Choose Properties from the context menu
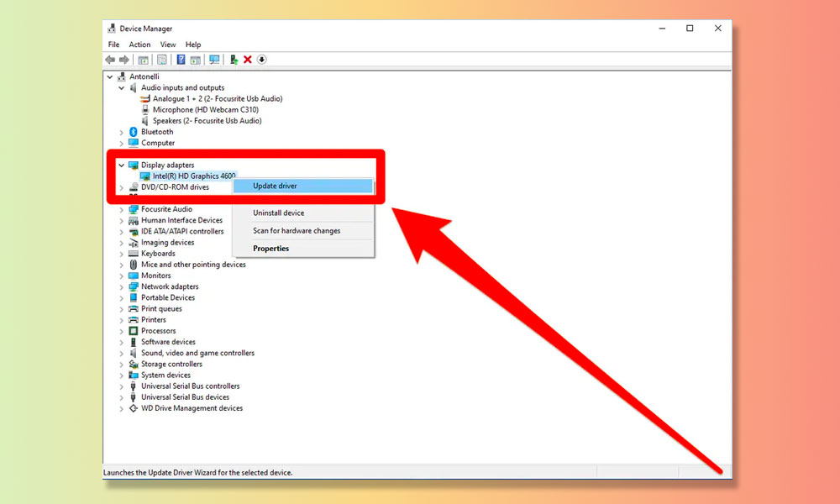Image resolution: width=840 pixels, height=504 pixels. coord(303,249)
